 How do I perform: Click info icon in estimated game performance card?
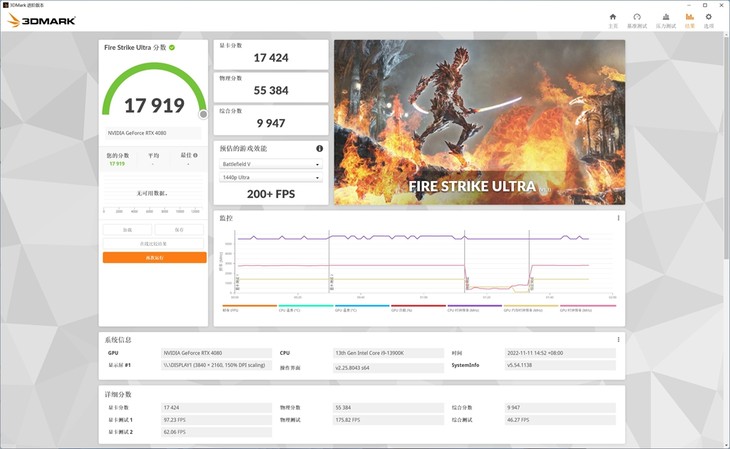319,149
